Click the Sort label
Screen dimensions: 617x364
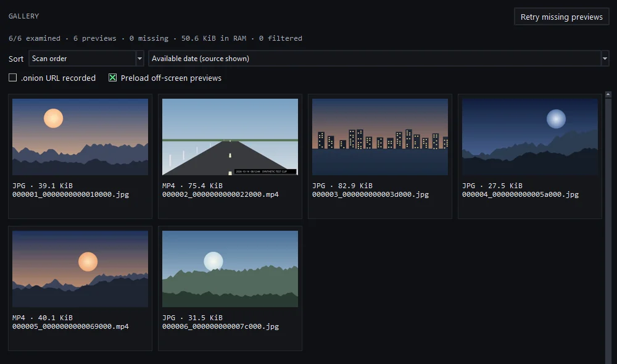pos(16,59)
